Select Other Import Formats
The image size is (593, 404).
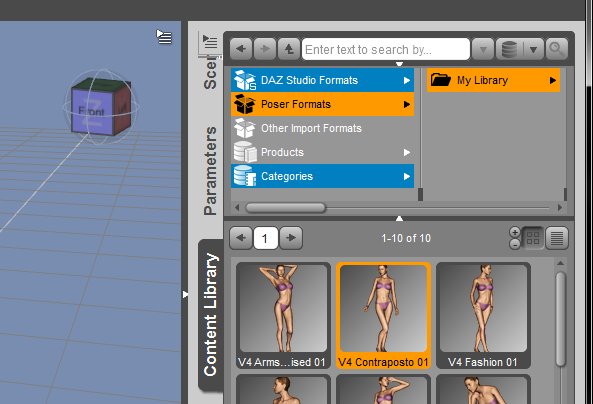322,128
